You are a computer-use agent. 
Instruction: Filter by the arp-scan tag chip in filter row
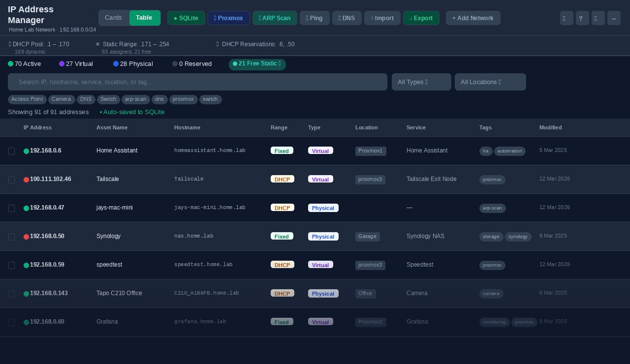pyautogui.click(x=136, y=99)
